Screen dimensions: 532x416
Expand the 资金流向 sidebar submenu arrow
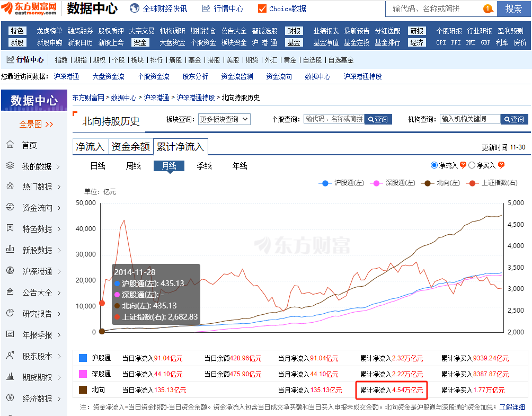58,208
